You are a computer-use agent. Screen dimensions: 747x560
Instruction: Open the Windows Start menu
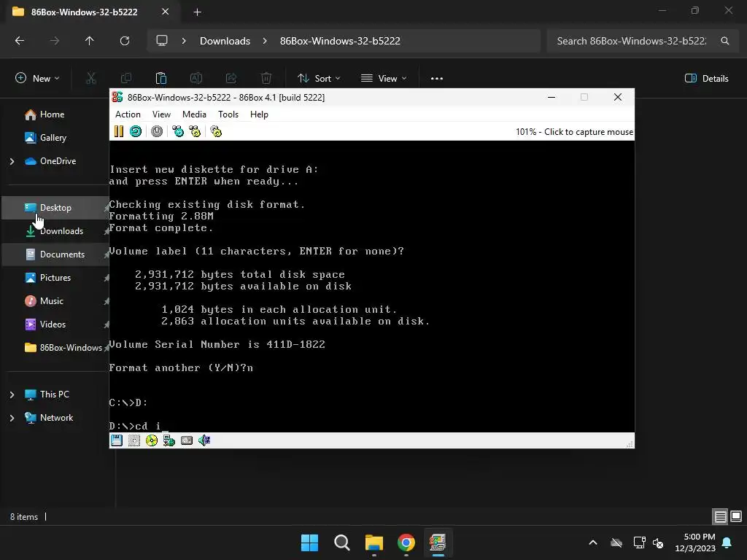[309, 542]
